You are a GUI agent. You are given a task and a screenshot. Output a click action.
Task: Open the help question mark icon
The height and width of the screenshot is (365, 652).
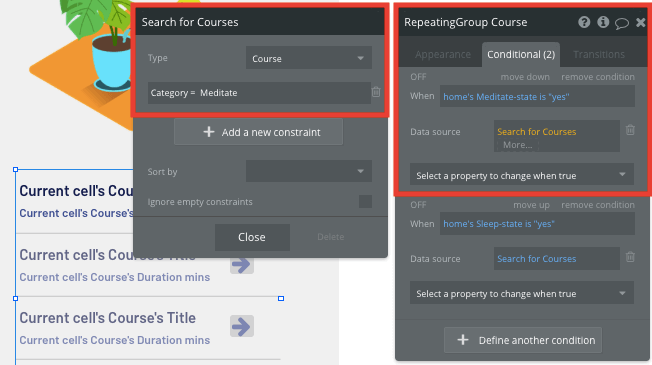pyautogui.click(x=584, y=22)
